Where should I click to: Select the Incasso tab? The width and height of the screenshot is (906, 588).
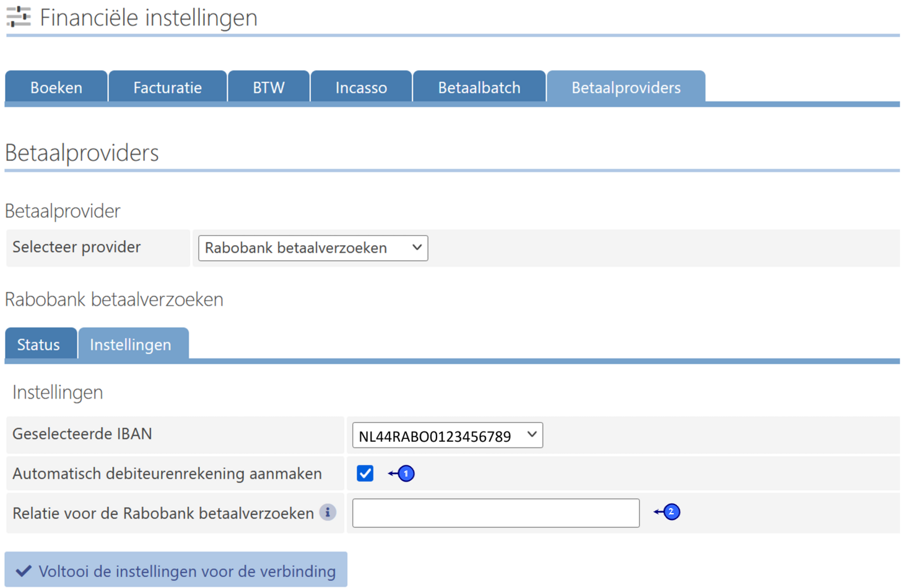point(361,87)
